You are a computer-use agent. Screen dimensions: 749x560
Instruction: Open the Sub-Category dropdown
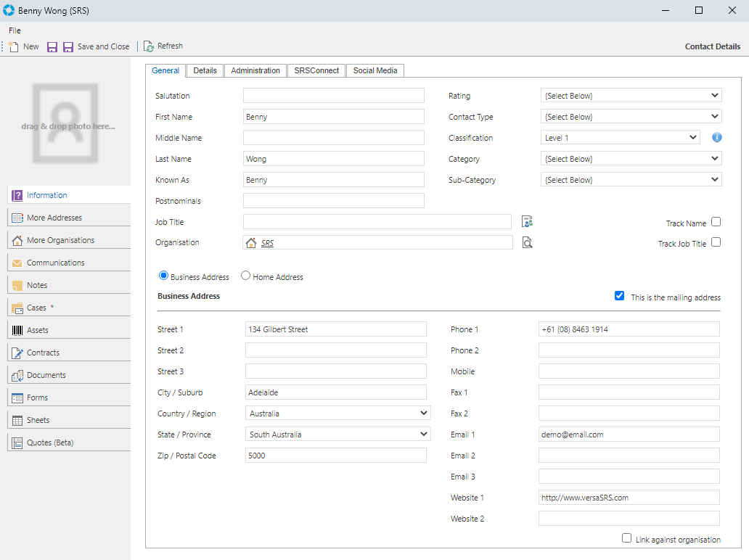pyautogui.click(x=631, y=179)
